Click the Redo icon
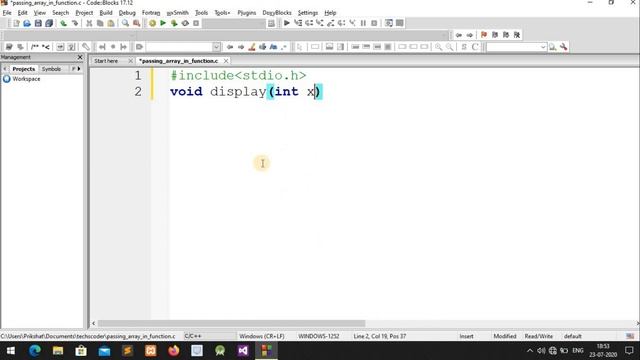This screenshot has height=360, width=640. (x=75, y=23)
